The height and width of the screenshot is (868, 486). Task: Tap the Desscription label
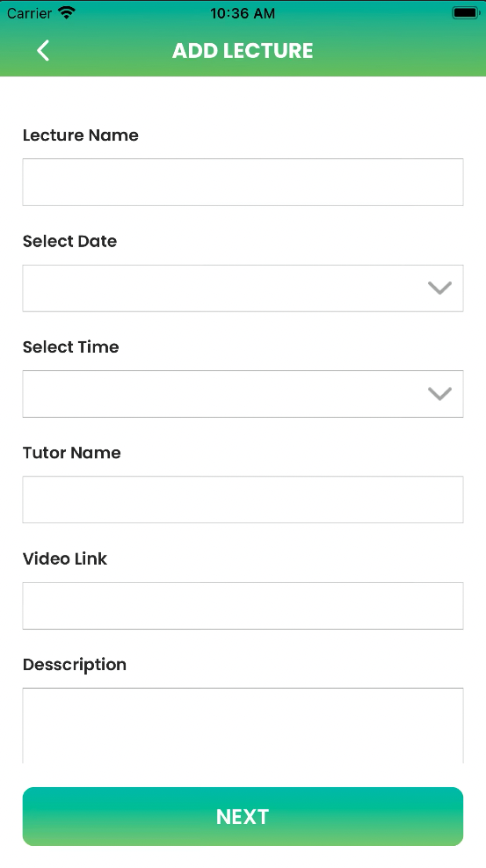75,664
